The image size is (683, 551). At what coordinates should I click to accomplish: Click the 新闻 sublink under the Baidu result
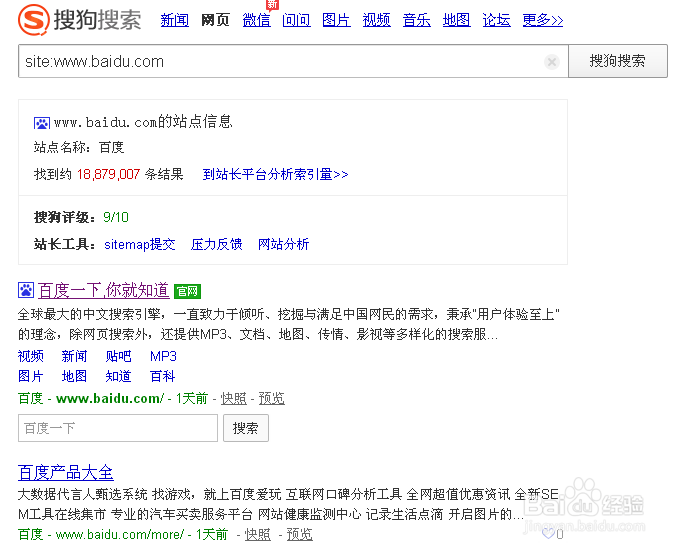pyautogui.click(x=74, y=356)
